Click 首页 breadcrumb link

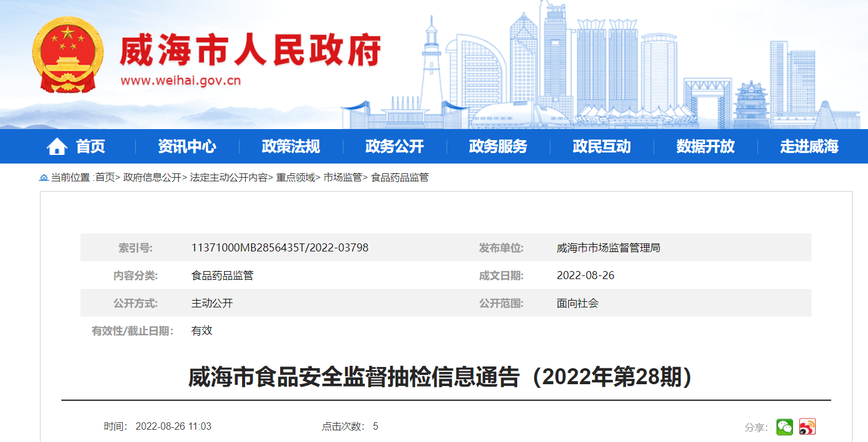(x=105, y=178)
